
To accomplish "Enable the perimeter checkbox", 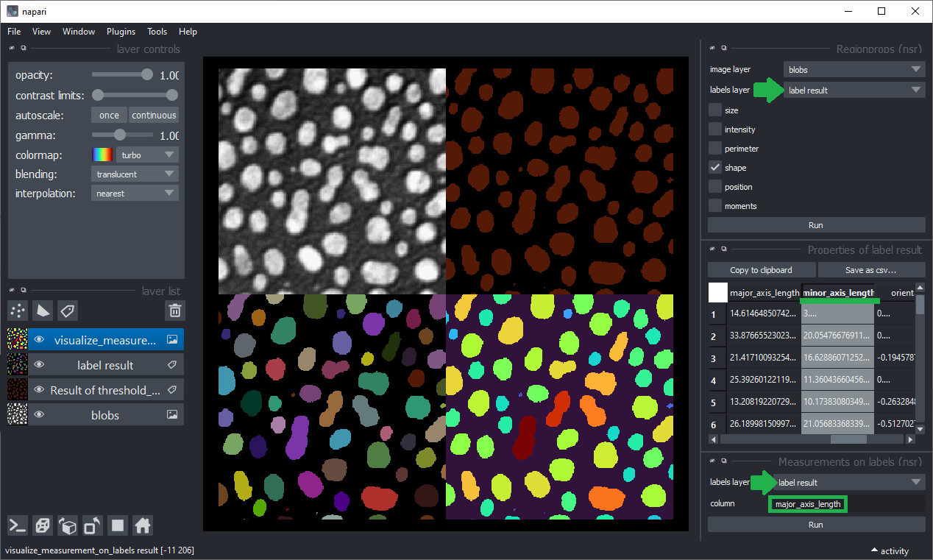I will [x=714, y=149].
